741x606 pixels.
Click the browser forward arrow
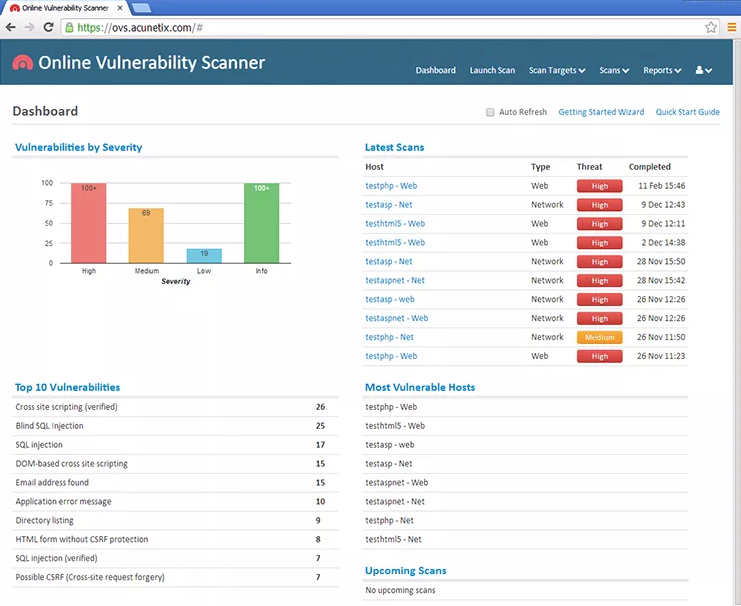click(x=29, y=27)
